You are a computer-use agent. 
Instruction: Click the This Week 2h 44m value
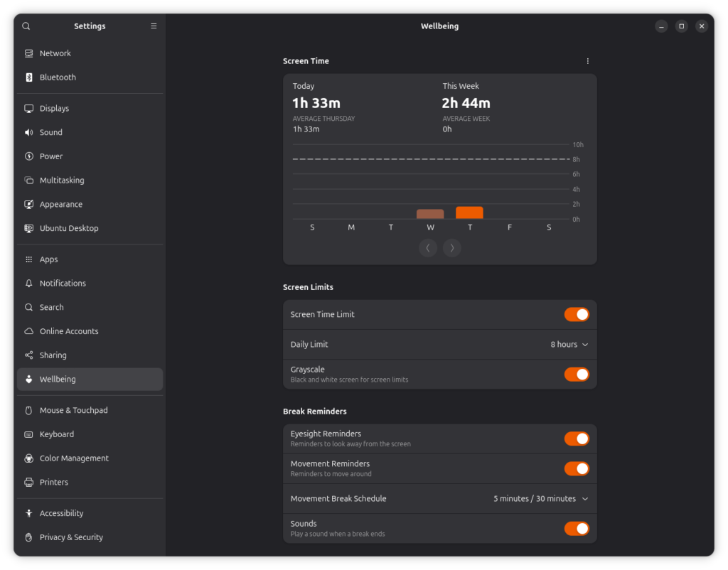(466, 103)
